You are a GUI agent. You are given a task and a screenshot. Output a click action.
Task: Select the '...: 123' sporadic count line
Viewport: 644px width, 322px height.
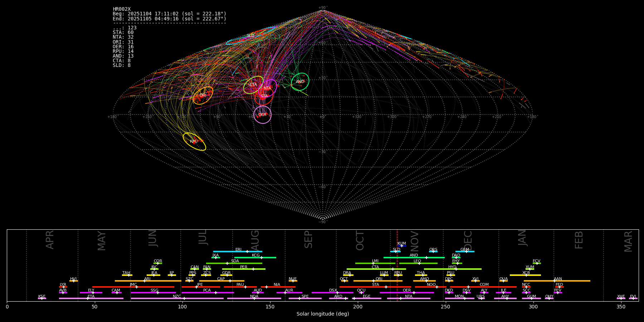(x=125, y=28)
